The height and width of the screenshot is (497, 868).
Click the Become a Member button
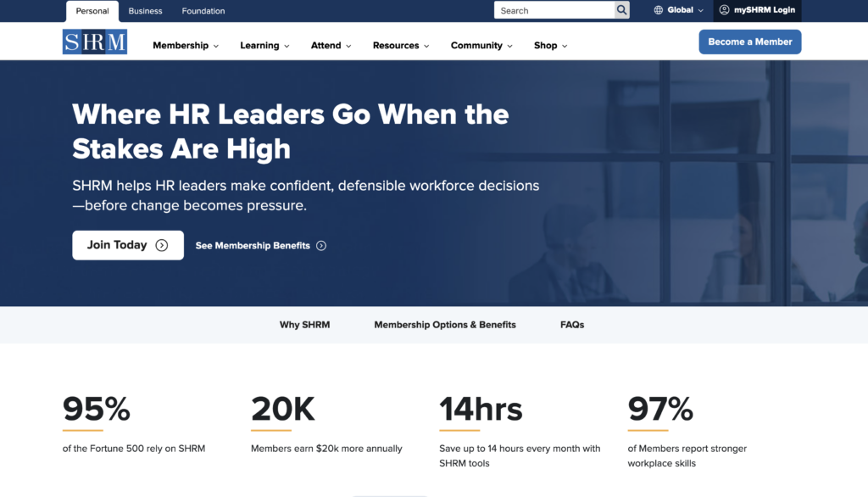coord(750,42)
